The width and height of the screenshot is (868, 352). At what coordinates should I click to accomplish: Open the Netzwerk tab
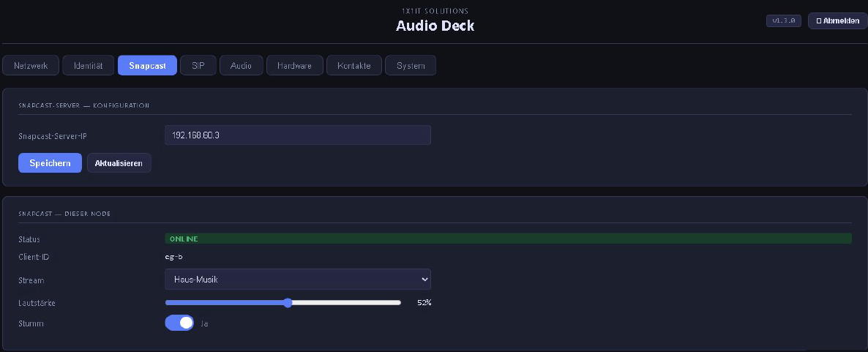point(31,65)
